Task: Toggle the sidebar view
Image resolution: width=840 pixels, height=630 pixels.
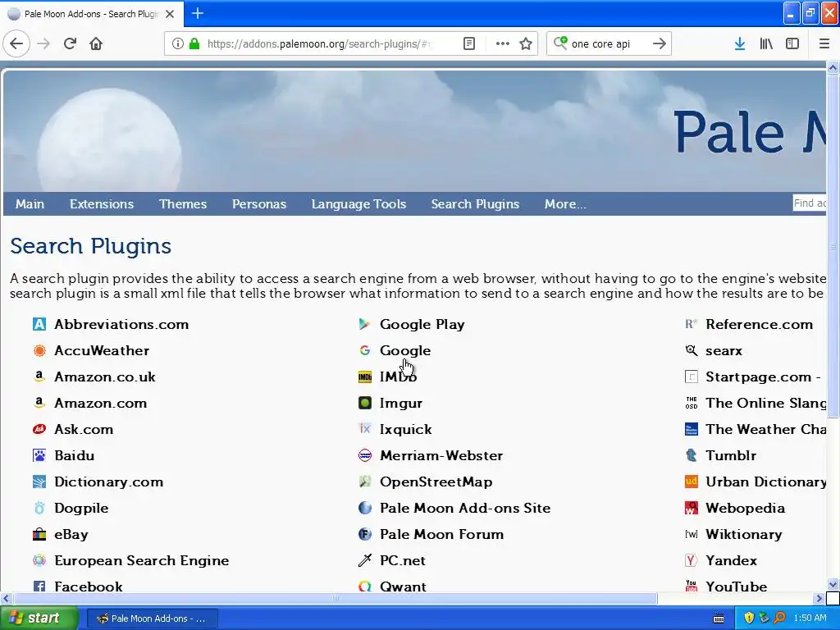Action: (792, 43)
